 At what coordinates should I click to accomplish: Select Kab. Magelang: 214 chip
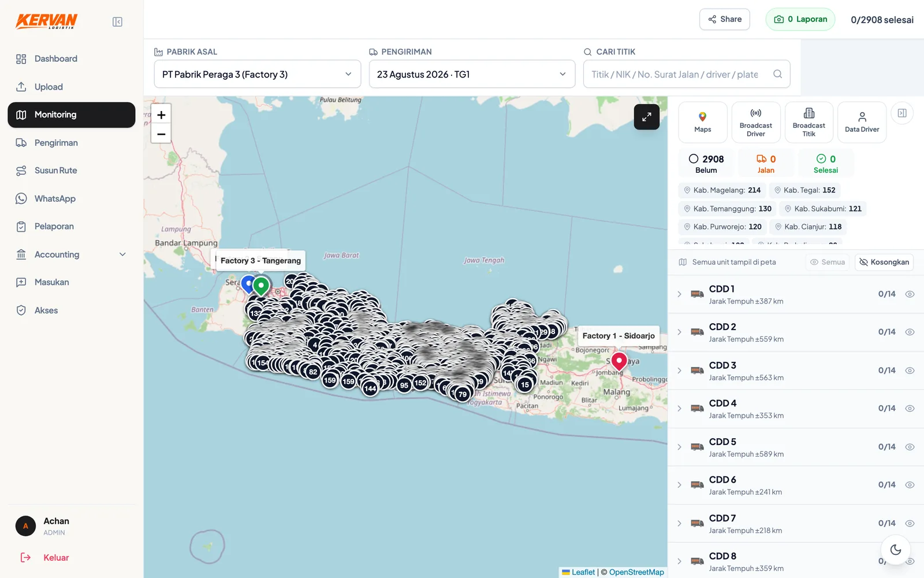(722, 190)
